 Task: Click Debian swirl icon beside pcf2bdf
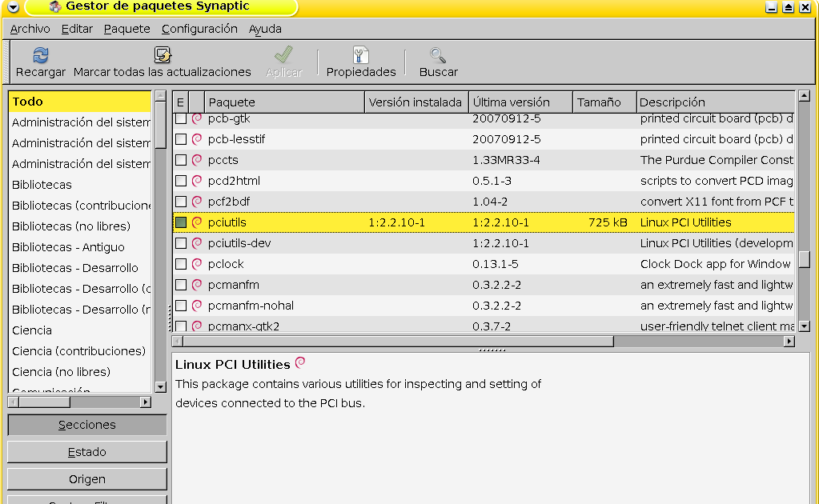coord(197,202)
